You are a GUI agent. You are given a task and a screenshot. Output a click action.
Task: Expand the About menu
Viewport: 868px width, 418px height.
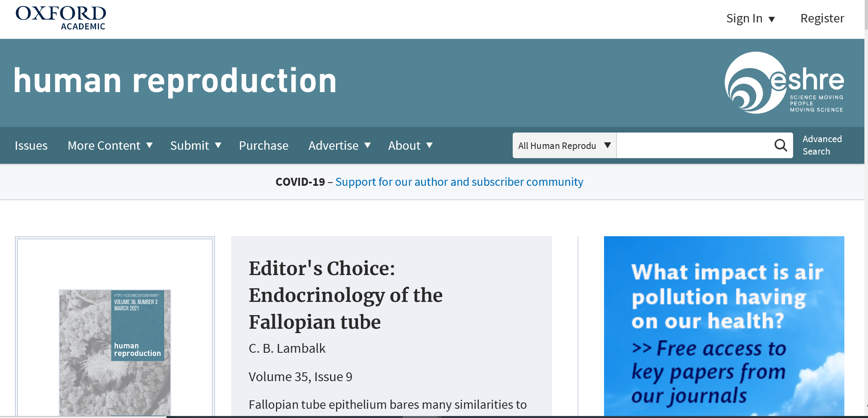pos(411,145)
